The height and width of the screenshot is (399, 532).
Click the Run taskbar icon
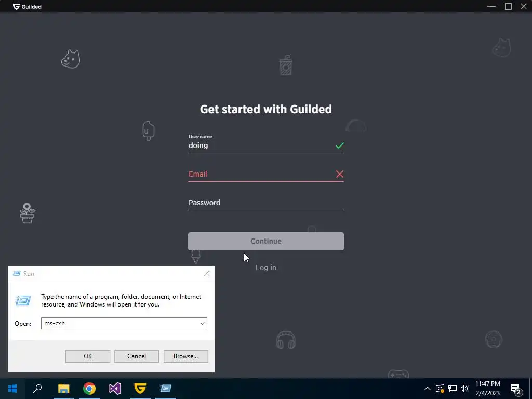tap(166, 389)
